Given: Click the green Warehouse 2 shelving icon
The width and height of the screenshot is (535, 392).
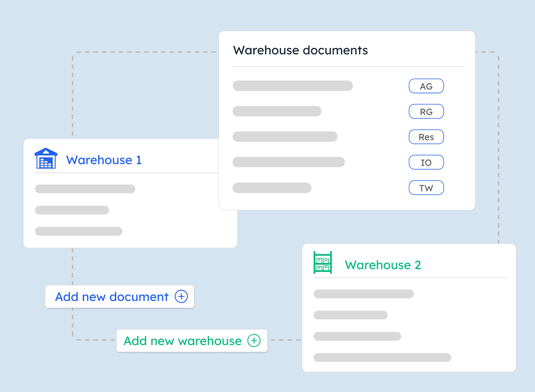Looking at the screenshot, I should (x=323, y=262).
